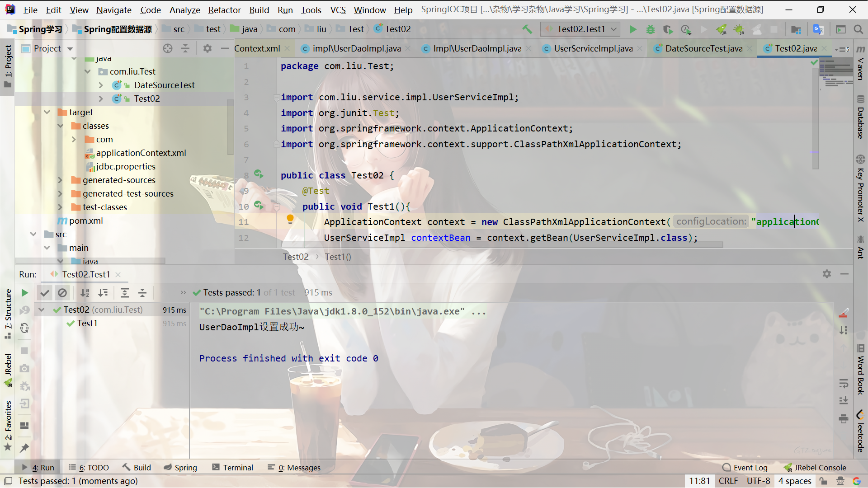
Task: Collapse Test02 result node in Run panel
Action: coord(42,310)
